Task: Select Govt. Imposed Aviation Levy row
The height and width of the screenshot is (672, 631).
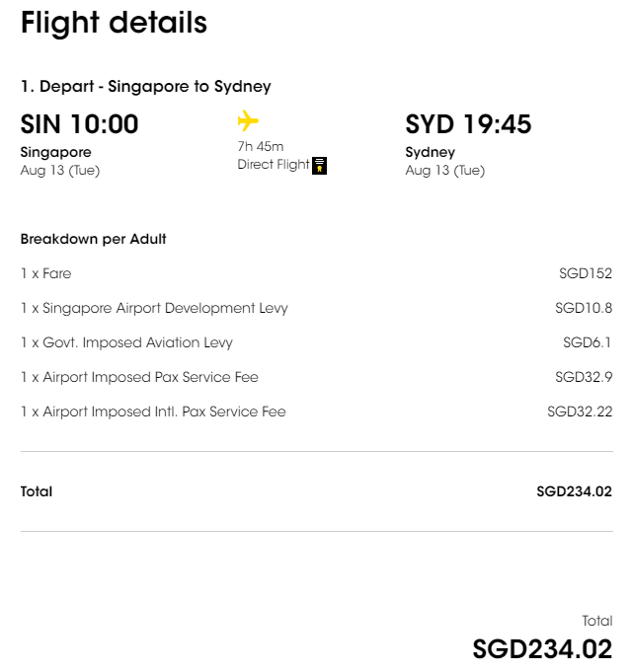Action: click(317, 342)
